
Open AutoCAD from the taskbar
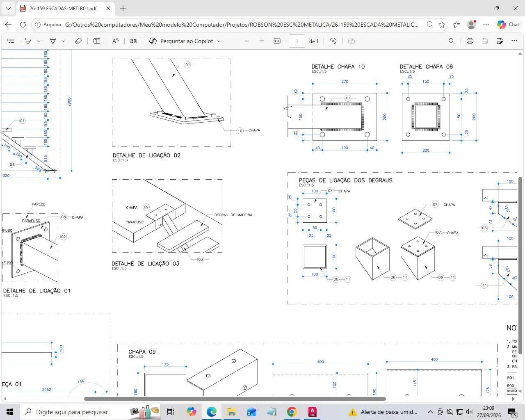312,412
